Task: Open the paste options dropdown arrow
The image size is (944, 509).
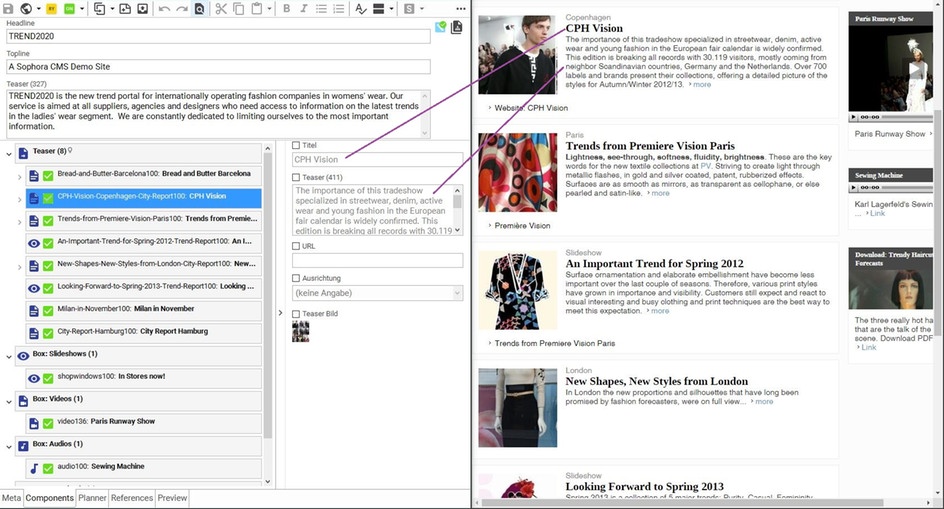Action: point(269,8)
